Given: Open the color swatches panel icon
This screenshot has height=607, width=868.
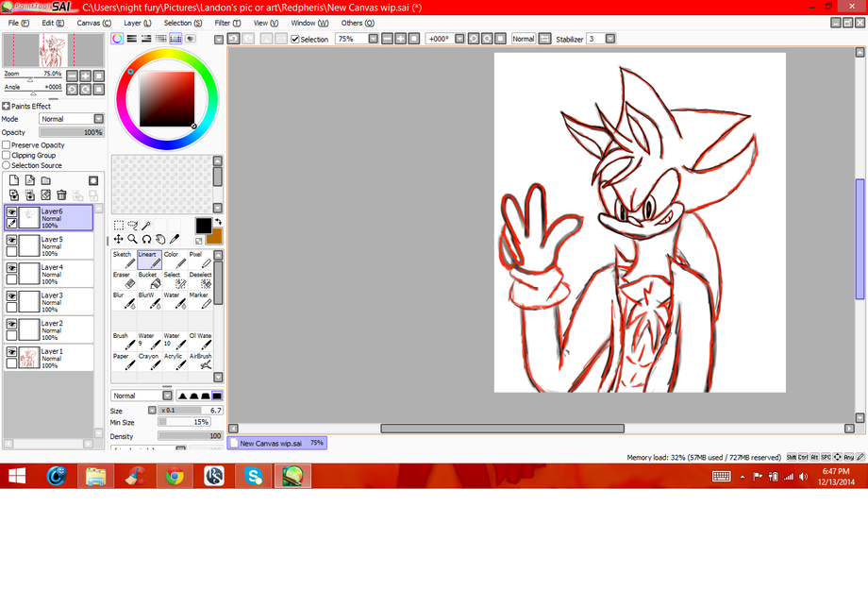Looking at the screenshot, I should (175, 39).
